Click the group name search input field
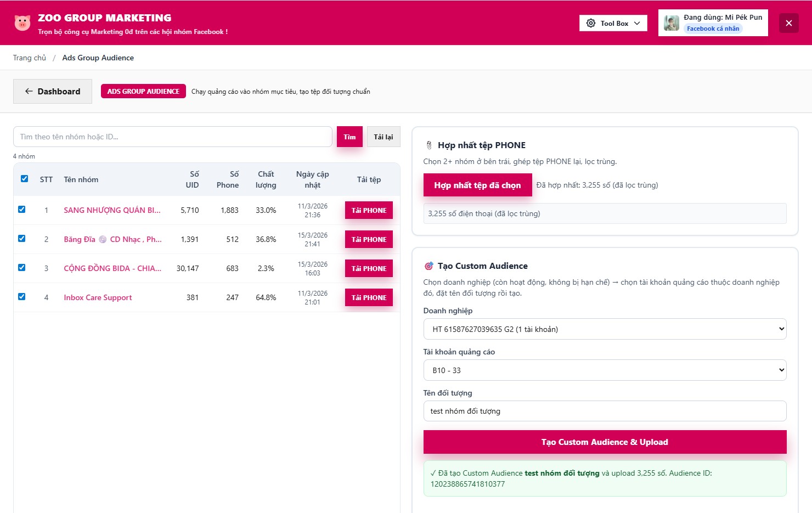812x513 pixels. point(172,137)
